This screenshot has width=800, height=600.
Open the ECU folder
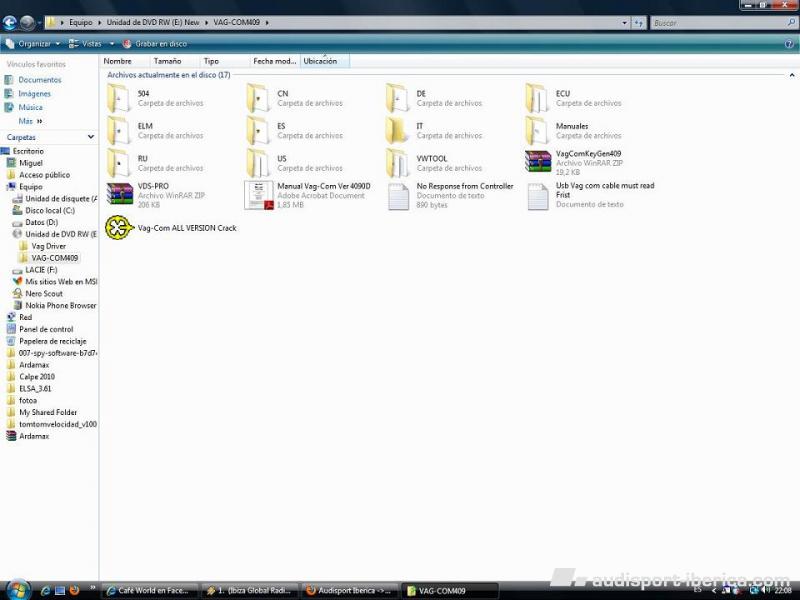pos(574,98)
